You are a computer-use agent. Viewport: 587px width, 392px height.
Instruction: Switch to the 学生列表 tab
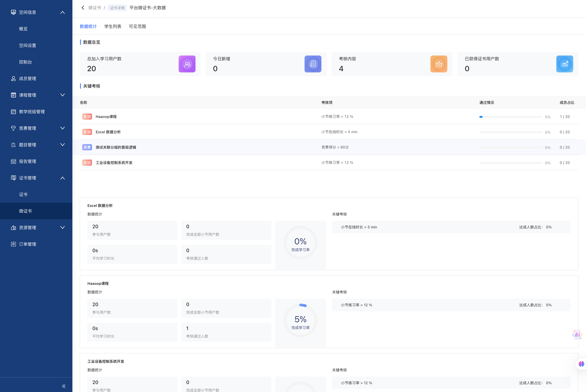pos(113,27)
